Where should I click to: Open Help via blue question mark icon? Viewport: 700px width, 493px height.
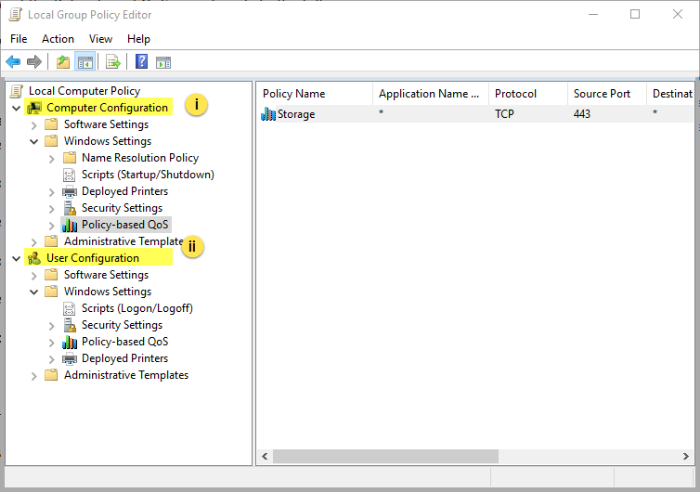tap(141, 62)
